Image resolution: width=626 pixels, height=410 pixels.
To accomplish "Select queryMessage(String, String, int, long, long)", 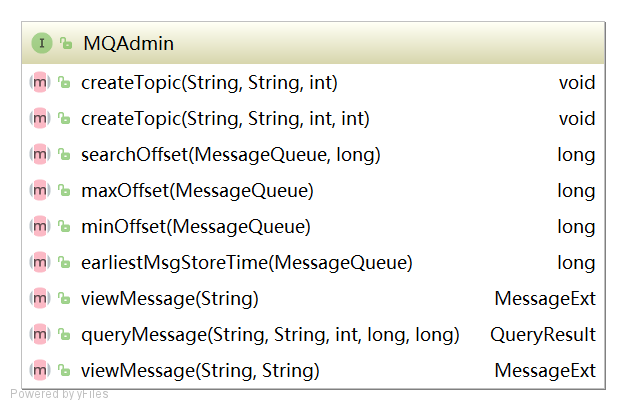I will coord(270,335).
